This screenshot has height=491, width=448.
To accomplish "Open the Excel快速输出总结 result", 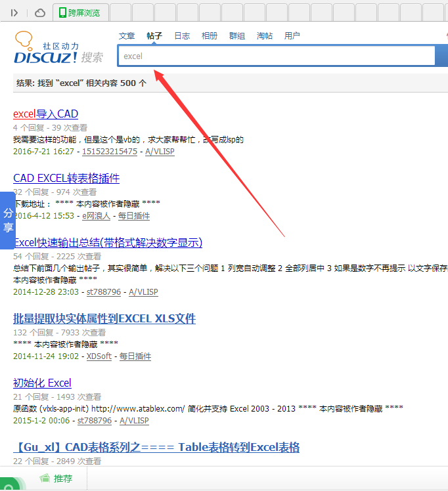I will point(108,243).
